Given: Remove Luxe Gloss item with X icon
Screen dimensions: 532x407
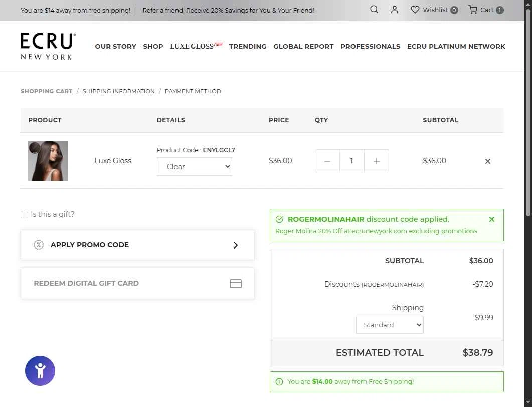Looking at the screenshot, I should pos(487,161).
